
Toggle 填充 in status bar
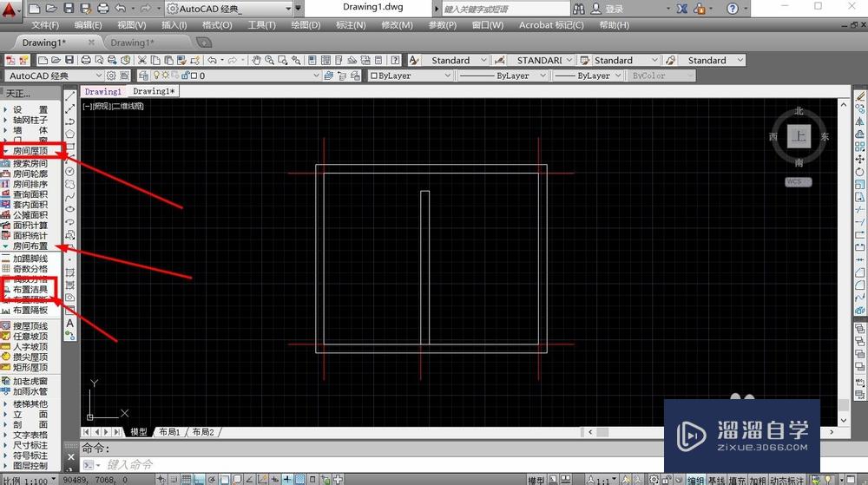[736, 480]
